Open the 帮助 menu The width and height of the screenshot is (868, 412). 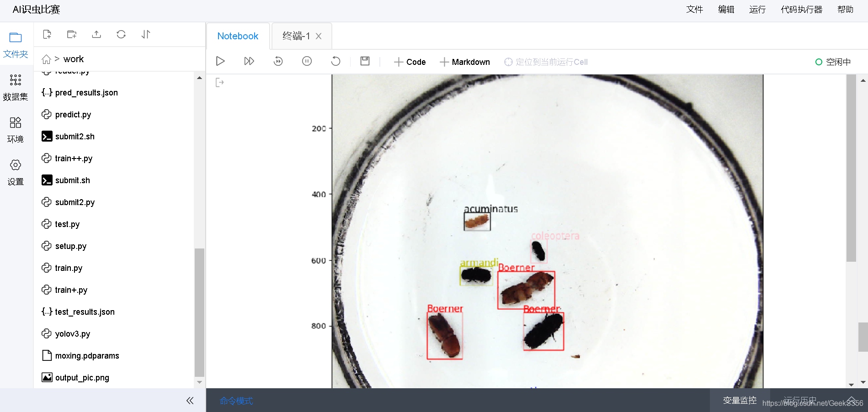click(x=845, y=10)
